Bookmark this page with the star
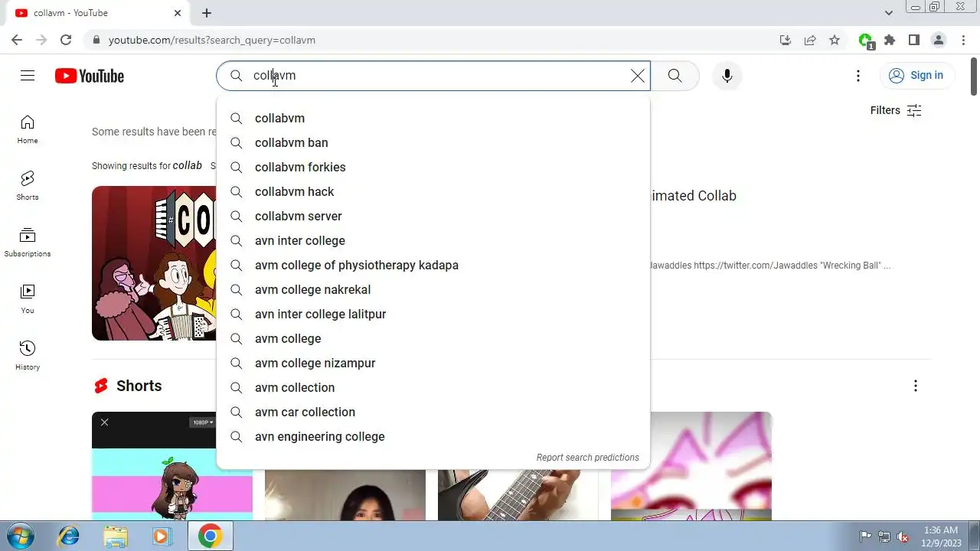 point(835,40)
